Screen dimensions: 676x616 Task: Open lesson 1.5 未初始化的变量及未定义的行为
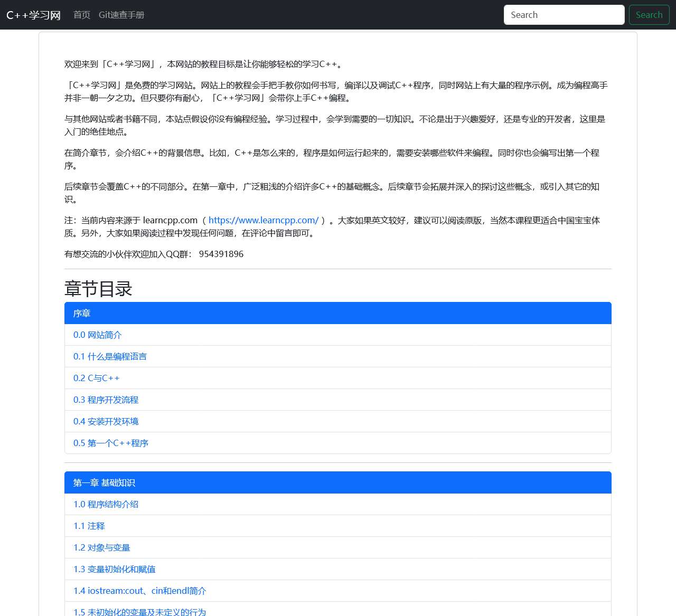coord(139,611)
